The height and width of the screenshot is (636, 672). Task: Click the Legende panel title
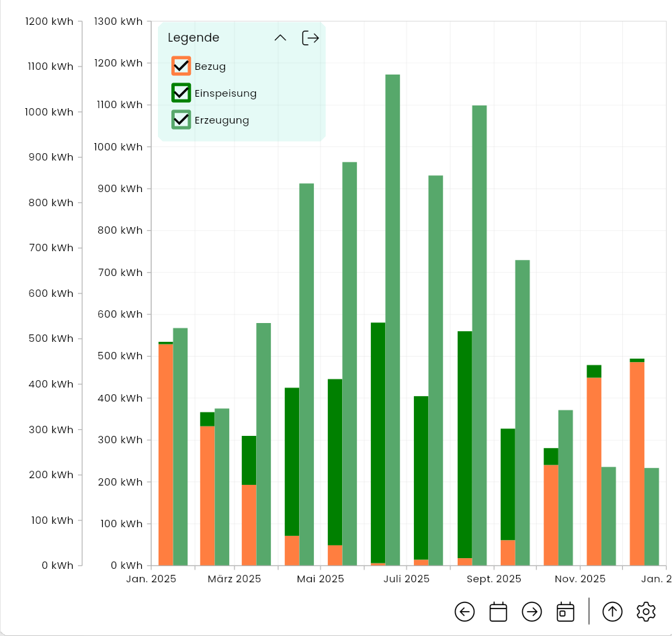point(194,38)
